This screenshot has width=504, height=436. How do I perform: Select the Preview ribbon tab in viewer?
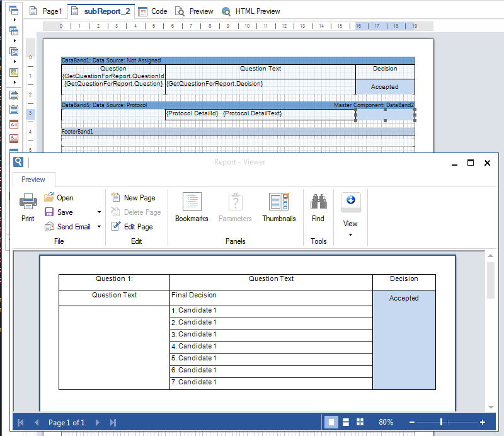33,180
